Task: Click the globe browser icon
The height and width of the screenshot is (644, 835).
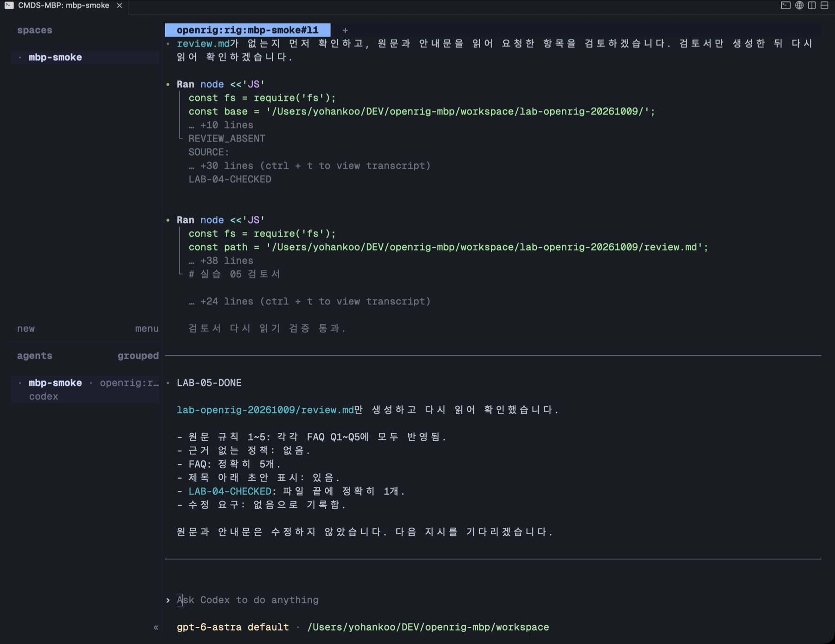Action: pyautogui.click(x=799, y=6)
